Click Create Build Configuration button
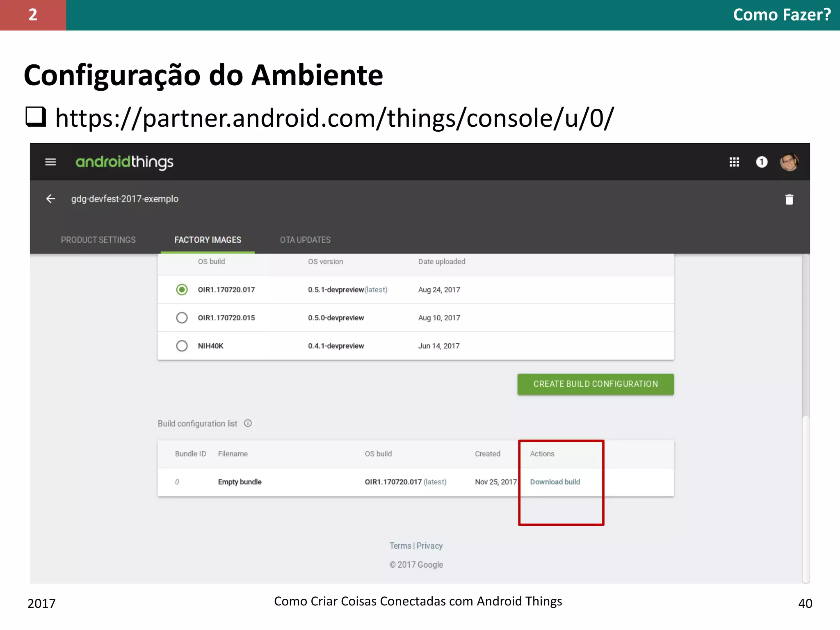The width and height of the screenshot is (840, 630). coord(596,384)
